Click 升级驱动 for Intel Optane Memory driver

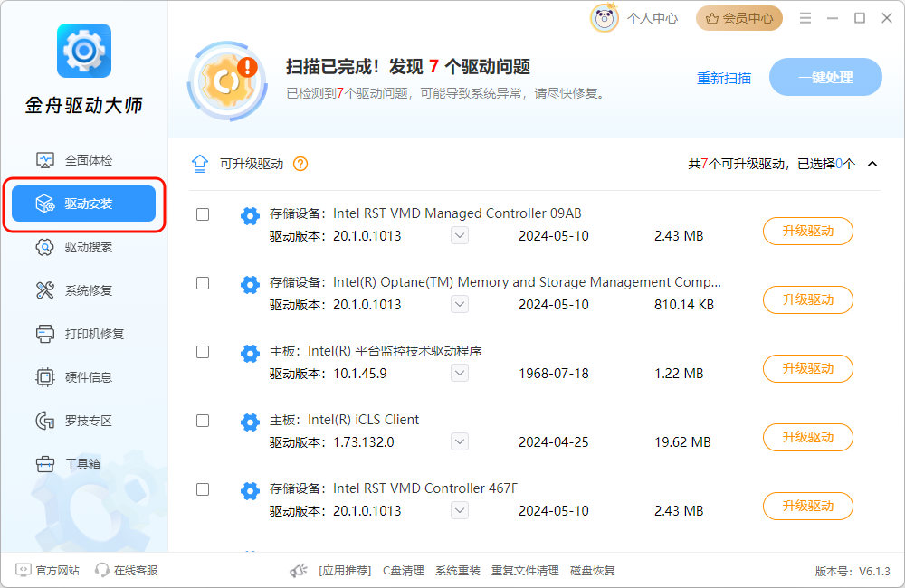point(807,299)
